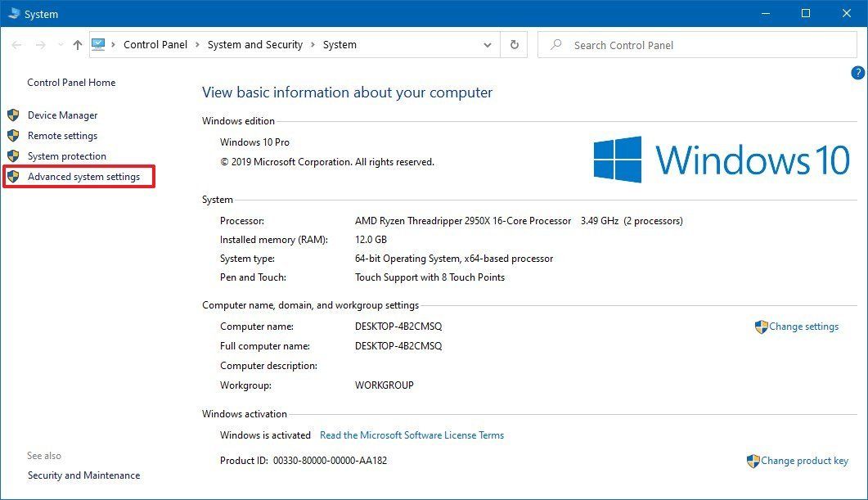This screenshot has width=868, height=500.
Task: Select the Windows 10 Pro edition text
Action: tap(254, 142)
